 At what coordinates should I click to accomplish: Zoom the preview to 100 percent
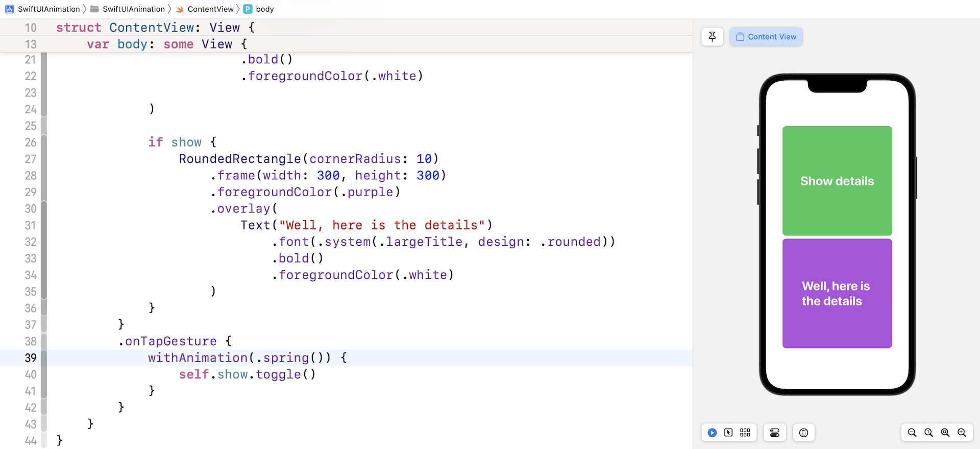(928, 433)
